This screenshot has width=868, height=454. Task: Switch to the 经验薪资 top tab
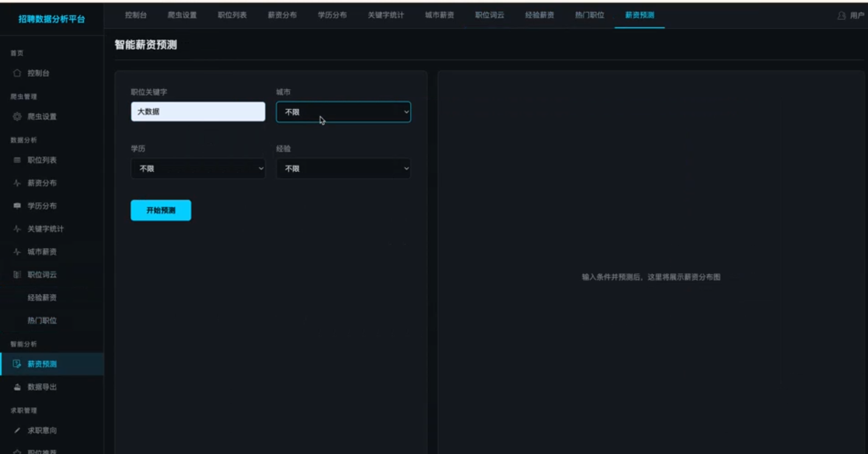point(539,15)
